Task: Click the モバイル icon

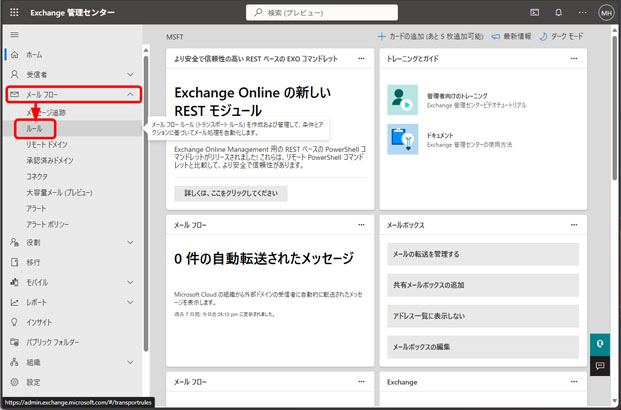Action: (15, 282)
